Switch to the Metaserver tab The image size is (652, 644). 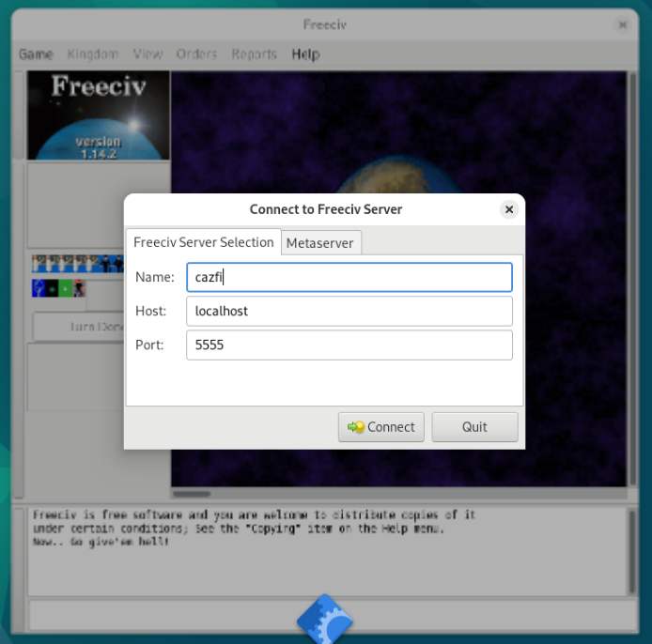tap(320, 243)
